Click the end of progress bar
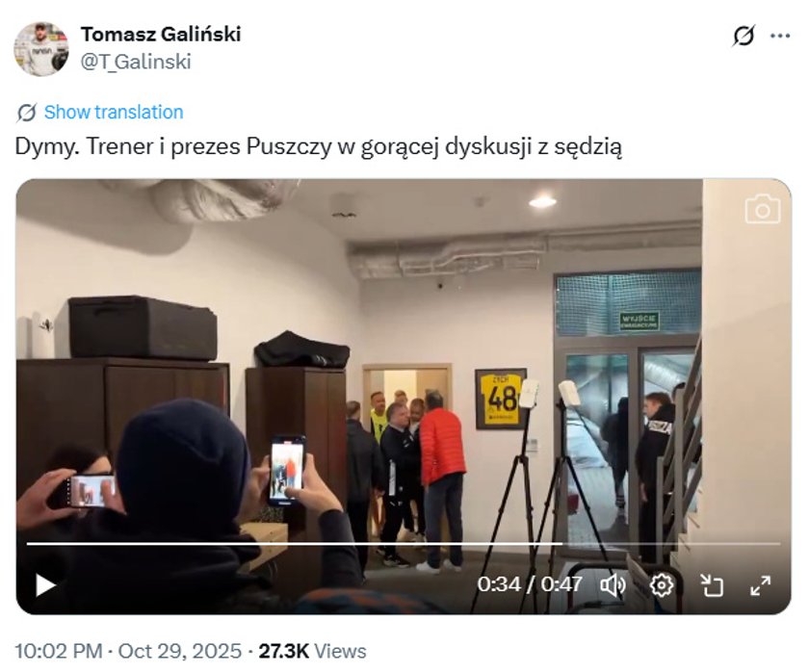The width and height of the screenshot is (809, 672). [778, 544]
